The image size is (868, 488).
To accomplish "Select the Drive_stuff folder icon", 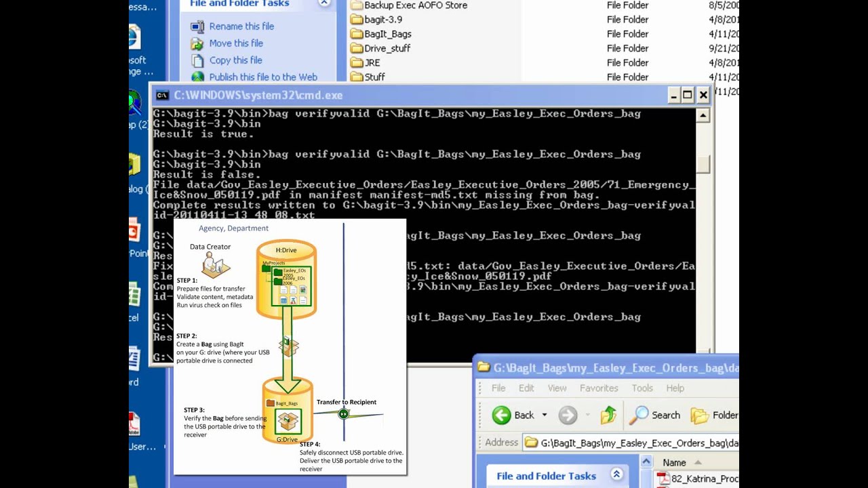I will [357, 48].
